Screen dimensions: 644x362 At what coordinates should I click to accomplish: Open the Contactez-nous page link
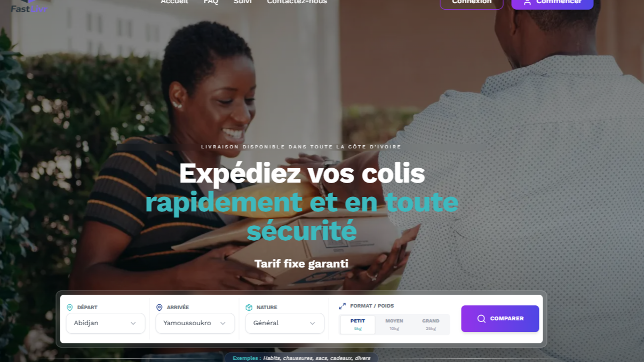297,2
